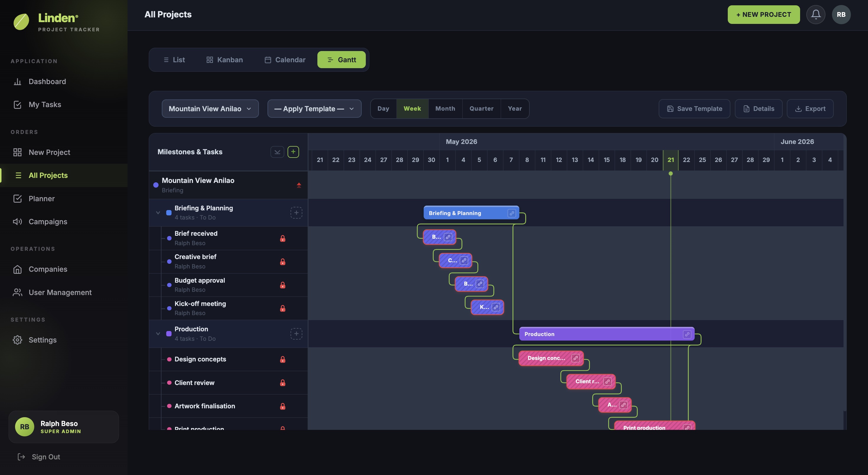Collapse the Briefing & Planning milestone chevron

click(158, 212)
